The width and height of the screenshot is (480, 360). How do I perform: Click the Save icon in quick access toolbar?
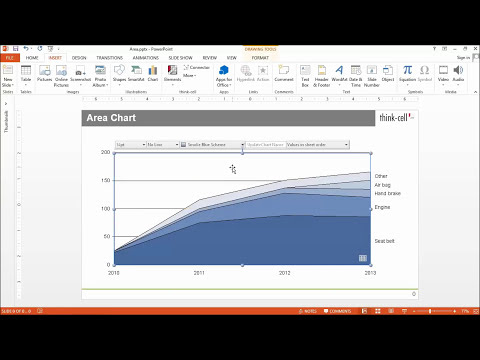(16, 49)
